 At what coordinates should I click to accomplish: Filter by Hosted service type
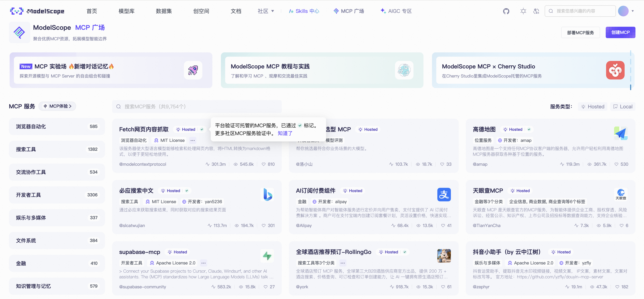593,107
